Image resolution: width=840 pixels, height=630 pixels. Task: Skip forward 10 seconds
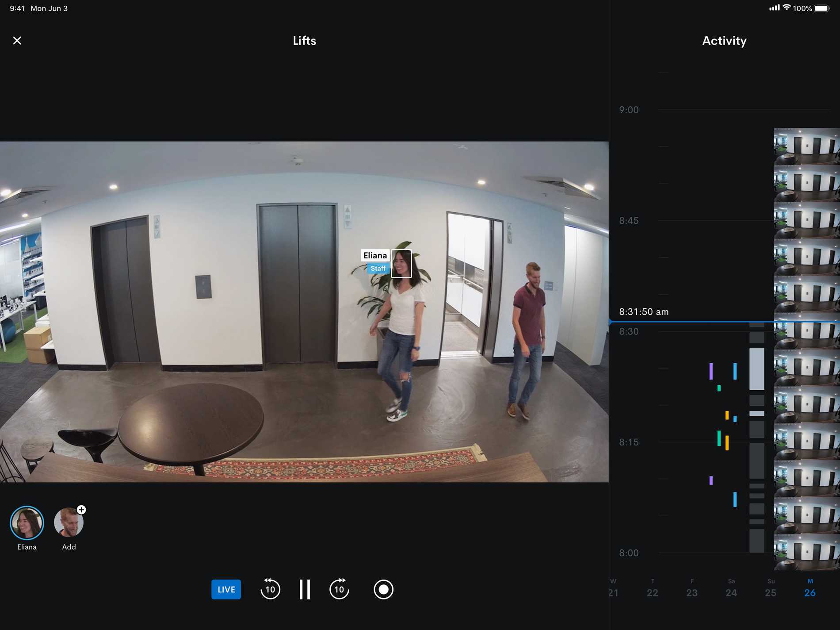pyautogui.click(x=339, y=588)
